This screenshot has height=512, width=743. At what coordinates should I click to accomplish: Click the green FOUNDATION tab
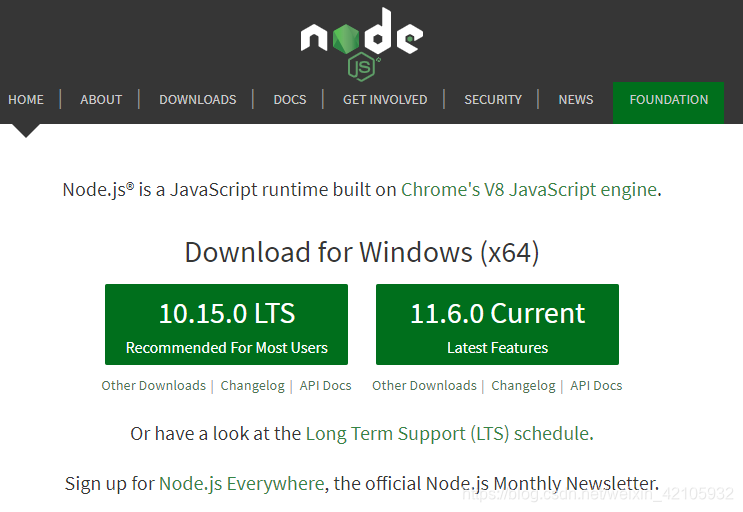click(668, 103)
